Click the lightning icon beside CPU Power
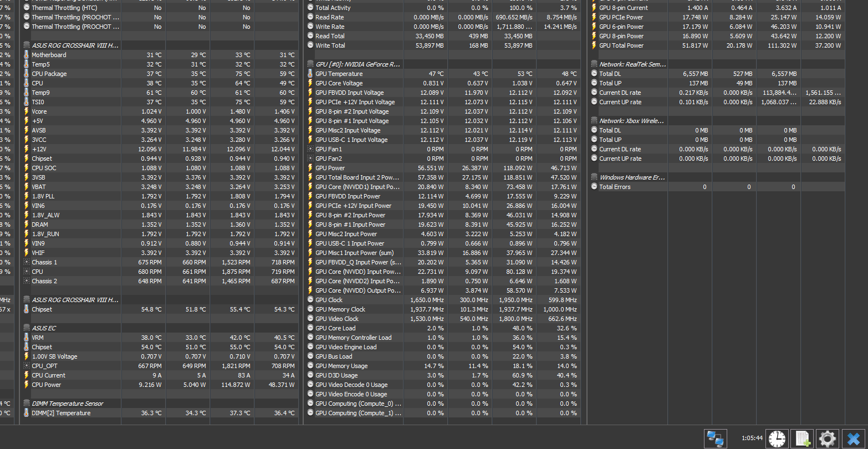Screen dimensions: 868x449 (x=27, y=385)
